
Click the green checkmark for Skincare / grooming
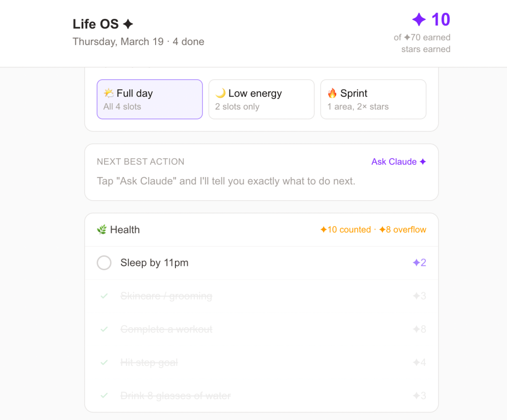(104, 296)
